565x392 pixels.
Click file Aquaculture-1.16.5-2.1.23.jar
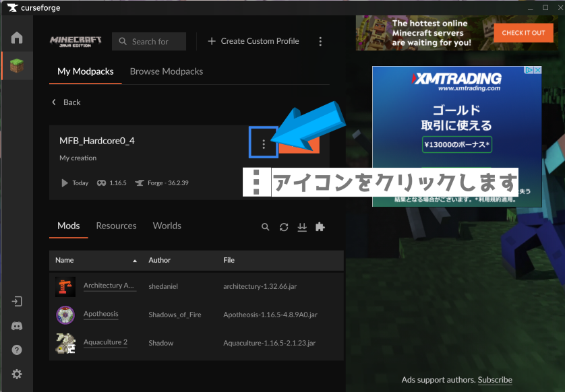pos(269,343)
